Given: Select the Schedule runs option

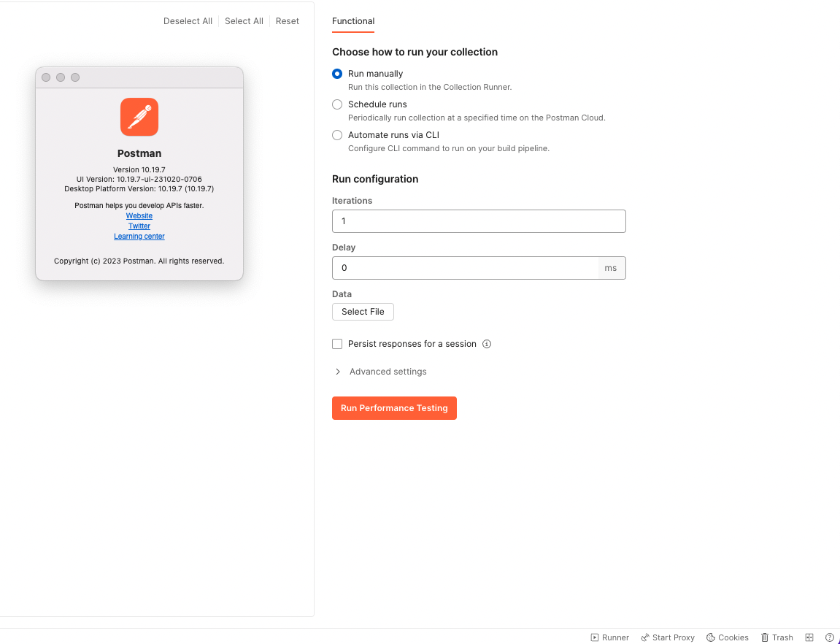Looking at the screenshot, I should (337, 104).
